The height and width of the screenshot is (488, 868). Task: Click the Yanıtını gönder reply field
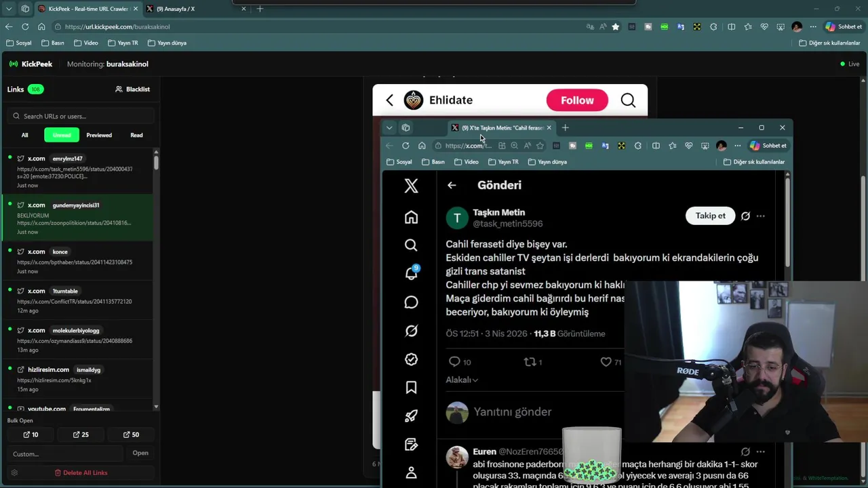click(513, 411)
